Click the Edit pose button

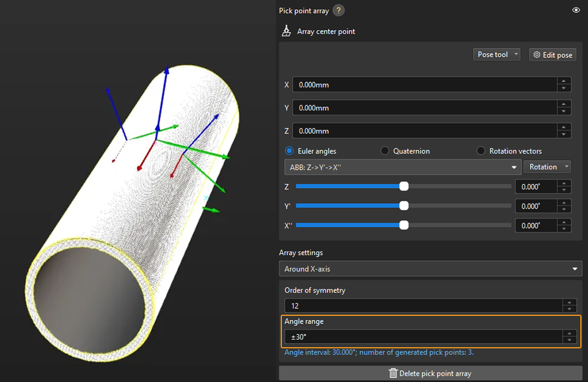(x=553, y=55)
